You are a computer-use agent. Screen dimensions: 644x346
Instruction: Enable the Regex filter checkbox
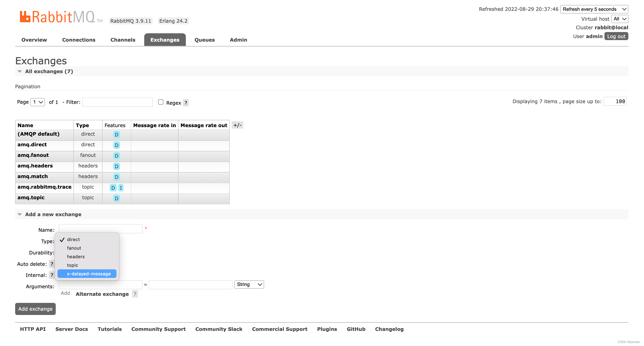[x=161, y=102]
